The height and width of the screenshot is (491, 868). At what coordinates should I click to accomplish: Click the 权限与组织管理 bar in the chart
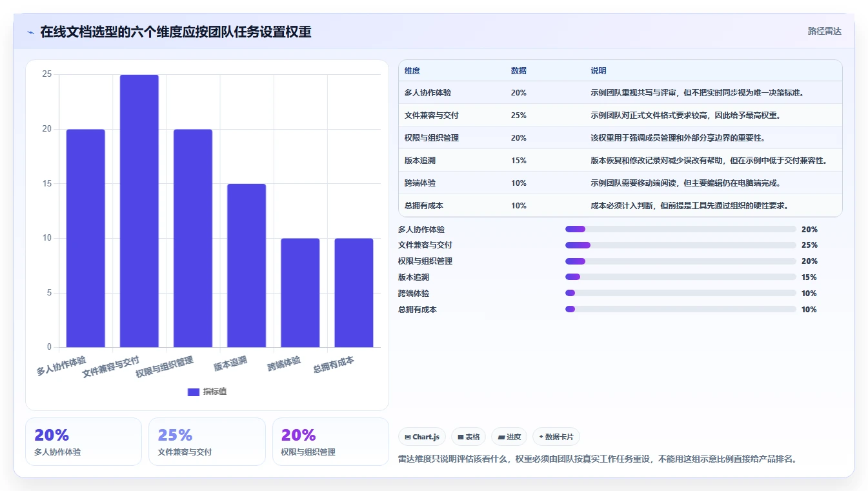[192, 238]
